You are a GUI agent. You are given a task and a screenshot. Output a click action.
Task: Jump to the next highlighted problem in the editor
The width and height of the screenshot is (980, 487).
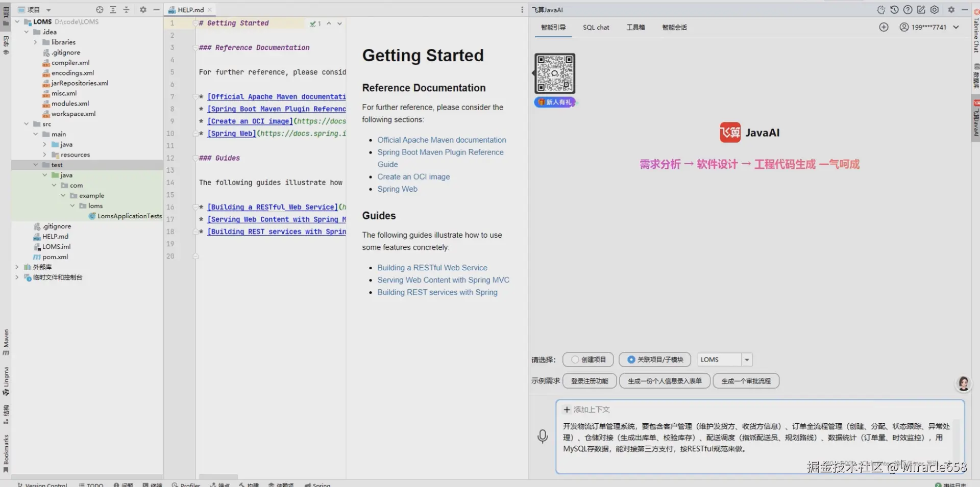tap(339, 23)
